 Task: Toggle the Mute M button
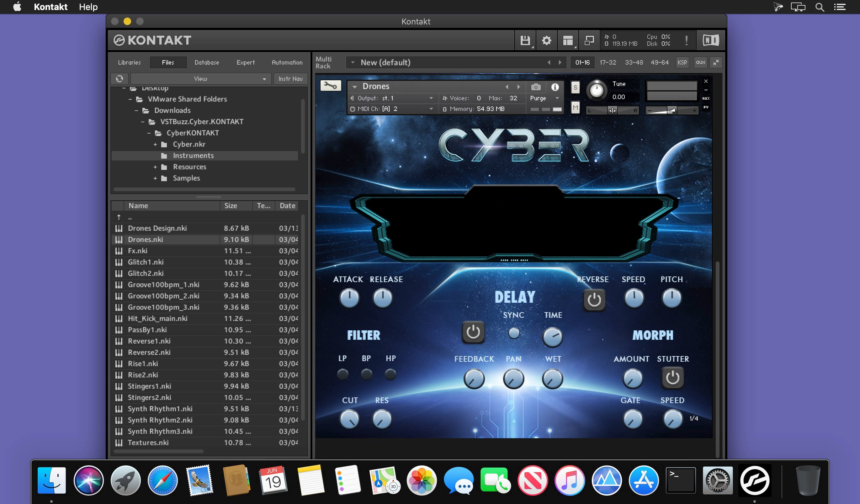tap(576, 108)
